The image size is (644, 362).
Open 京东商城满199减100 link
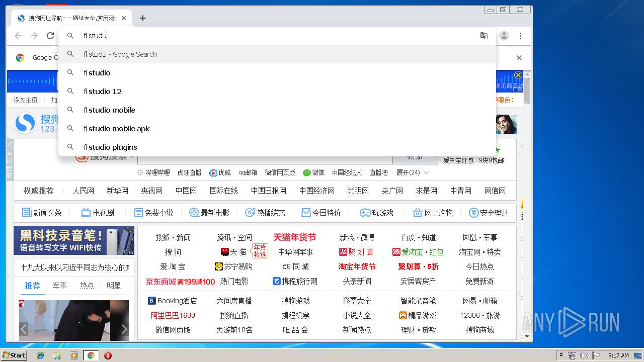[180, 282]
